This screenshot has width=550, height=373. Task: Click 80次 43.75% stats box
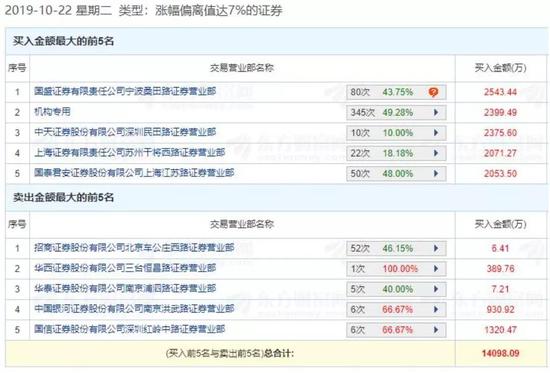(x=396, y=92)
